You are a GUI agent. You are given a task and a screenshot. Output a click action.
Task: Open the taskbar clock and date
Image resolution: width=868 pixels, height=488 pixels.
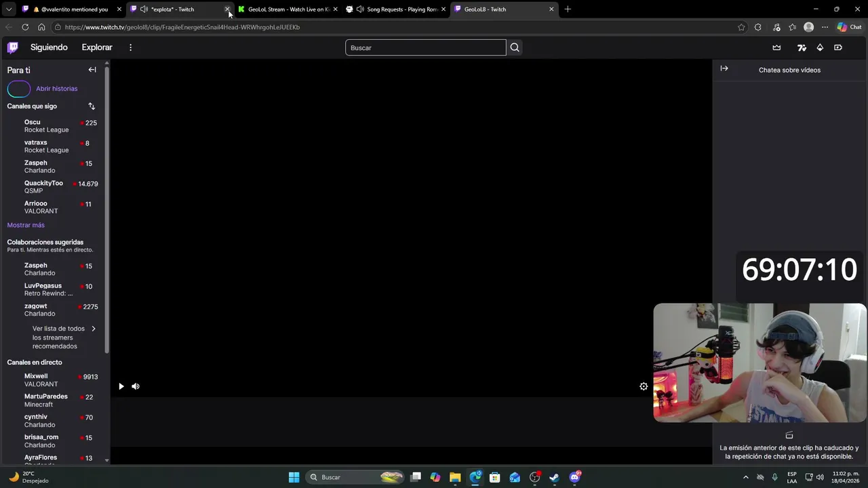[x=846, y=477]
